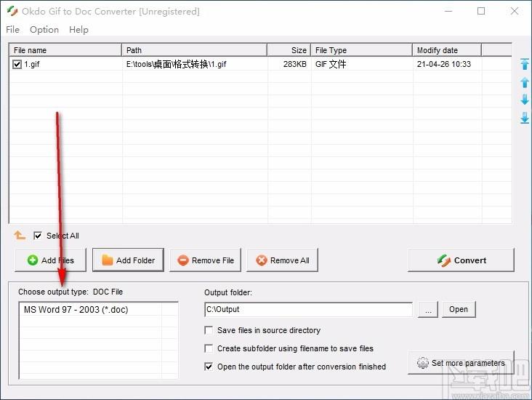Click the move-to-bottom arrow icon

point(525,118)
